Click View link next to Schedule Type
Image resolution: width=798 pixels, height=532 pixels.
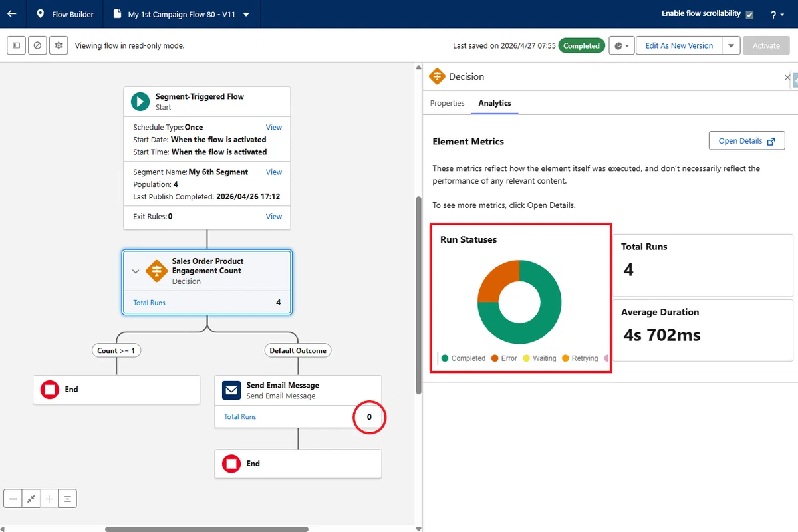(274, 127)
